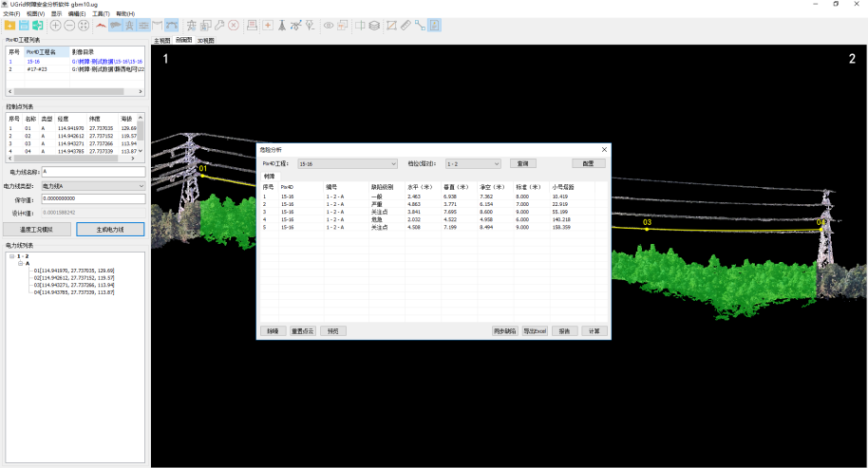The height and width of the screenshot is (468, 868).
Task: Toggle the highlighted document icon at the toolbar end
Action: 435,26
